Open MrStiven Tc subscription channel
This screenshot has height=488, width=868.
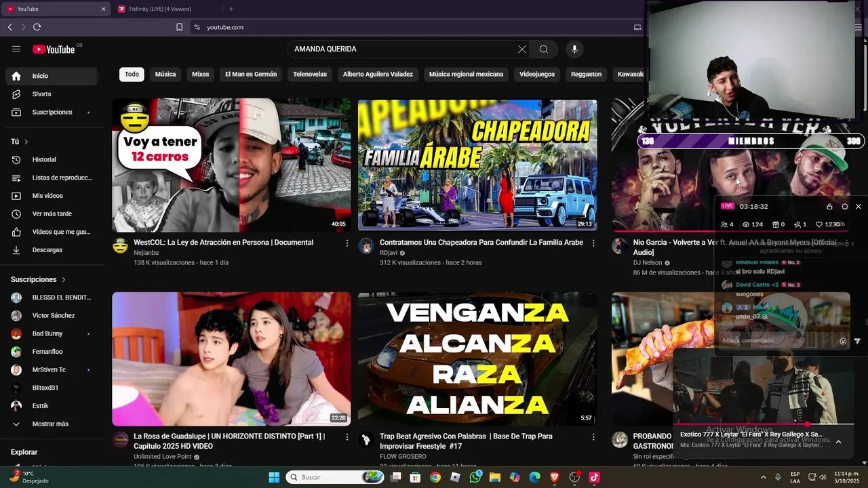[52, 369]
